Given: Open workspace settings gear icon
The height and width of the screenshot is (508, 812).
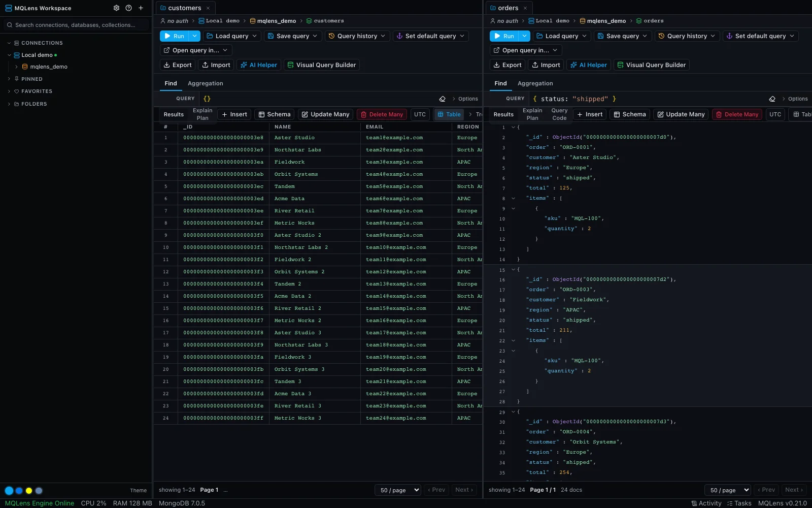Looking at the screenshot, I should 116,8.
